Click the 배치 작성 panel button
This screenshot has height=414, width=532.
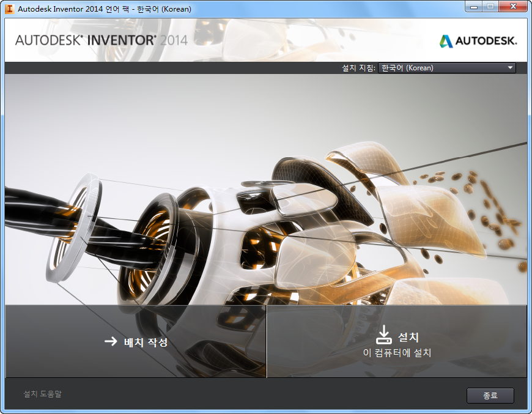135,341
